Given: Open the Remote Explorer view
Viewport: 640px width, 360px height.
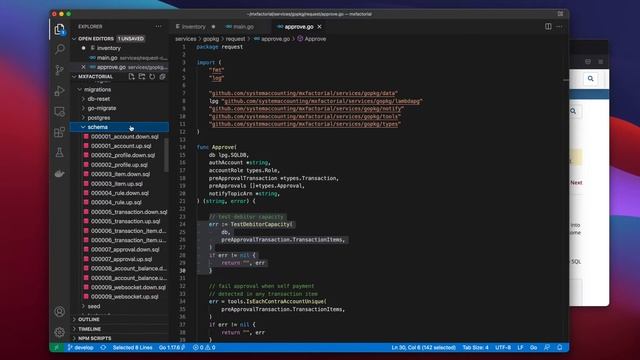Looking at the screenshot, I should [x=60, y=111].
